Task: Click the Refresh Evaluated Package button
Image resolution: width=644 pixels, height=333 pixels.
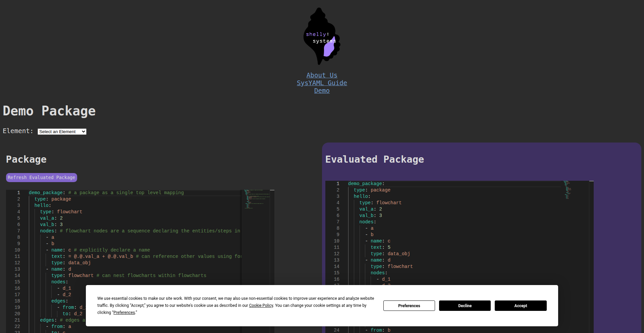Action: [x=42, y=177]
